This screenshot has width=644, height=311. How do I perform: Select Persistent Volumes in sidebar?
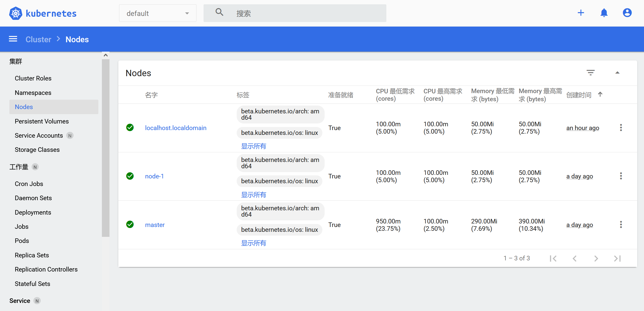tap(42, 121)
